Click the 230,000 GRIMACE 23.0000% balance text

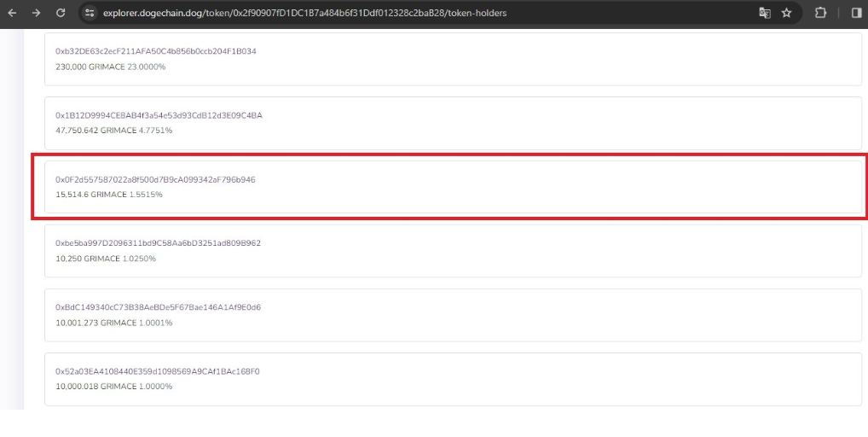(110, 67)
